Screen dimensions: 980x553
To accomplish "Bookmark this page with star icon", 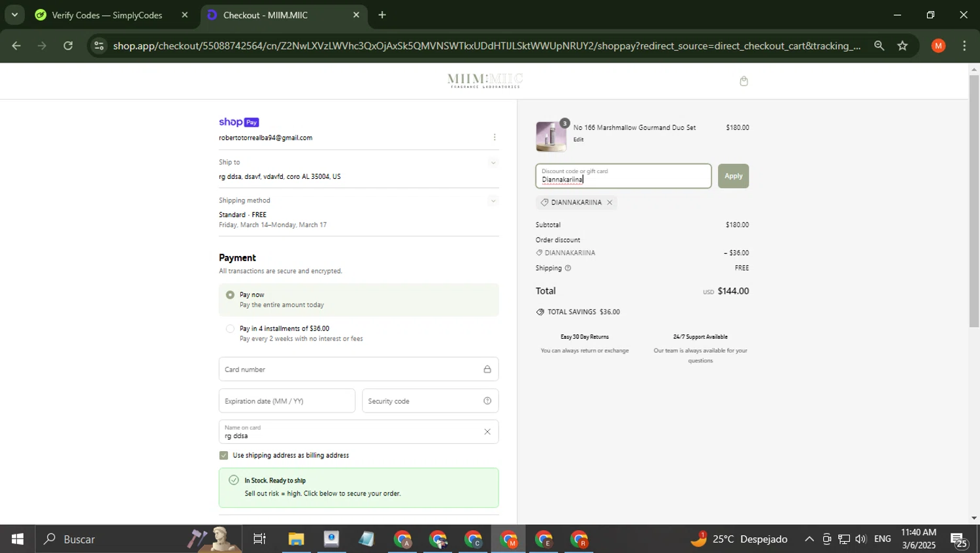I will coord(902,46).
